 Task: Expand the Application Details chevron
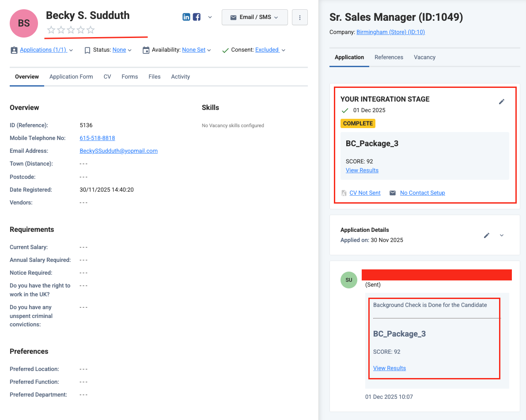(502, 235)
